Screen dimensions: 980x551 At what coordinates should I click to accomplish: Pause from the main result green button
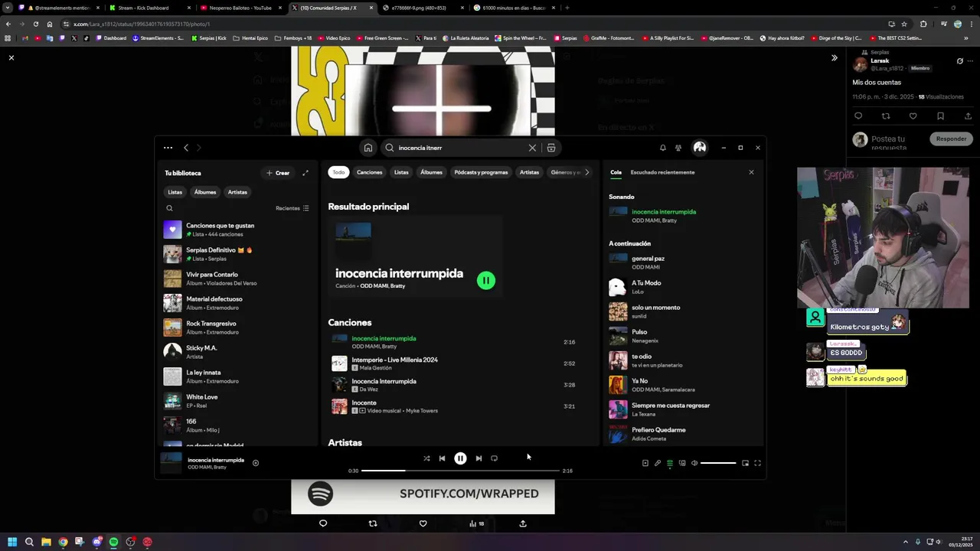tap(486, 280)
